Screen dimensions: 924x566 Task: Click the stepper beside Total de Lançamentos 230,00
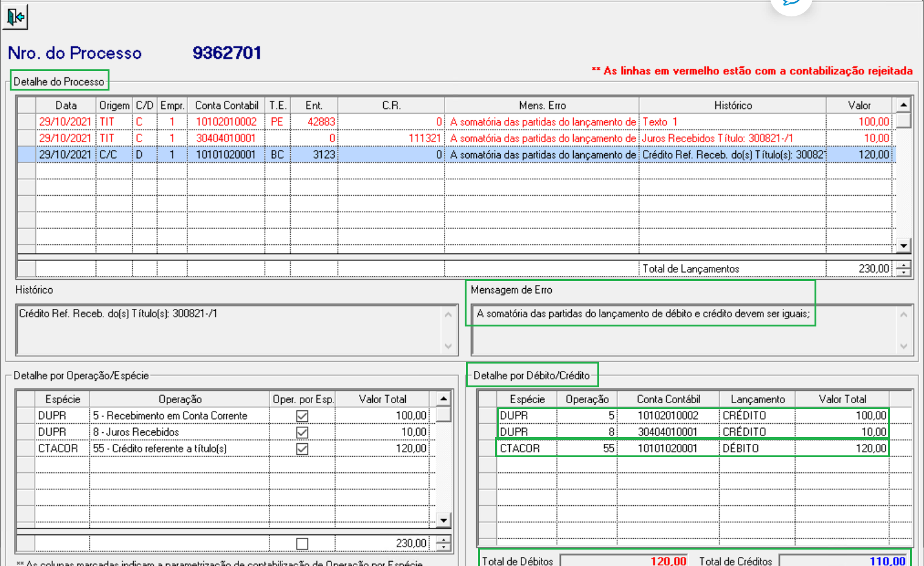(x=903, y=268)
